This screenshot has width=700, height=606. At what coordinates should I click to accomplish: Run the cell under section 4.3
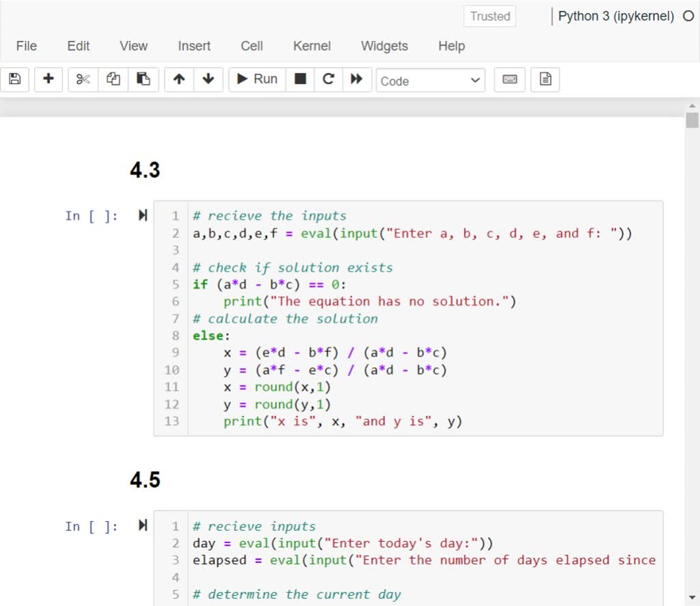142,215
